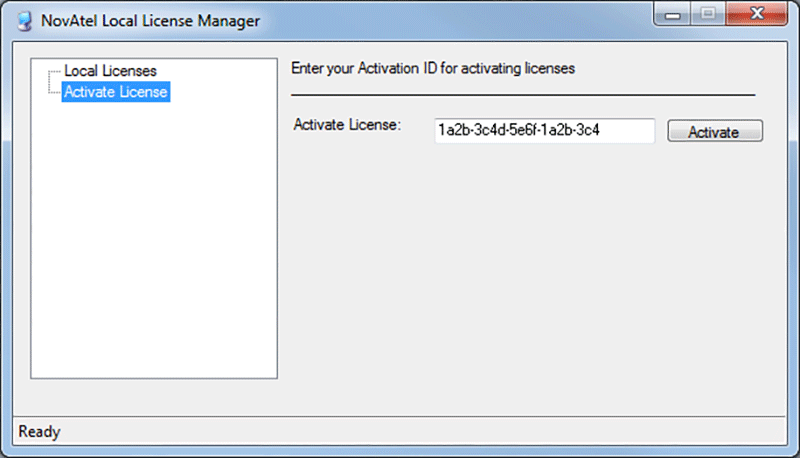The width and height of the screenshot is (800, 458).
Task: Click the horizontal separator under the instruction text
Action: pyautogui.click(x=523, y=95)
